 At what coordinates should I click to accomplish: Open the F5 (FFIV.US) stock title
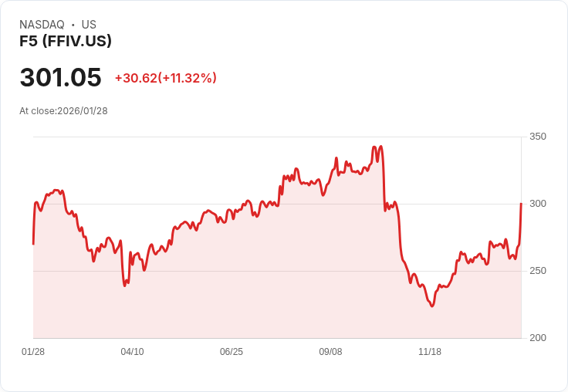coord(66,41)
